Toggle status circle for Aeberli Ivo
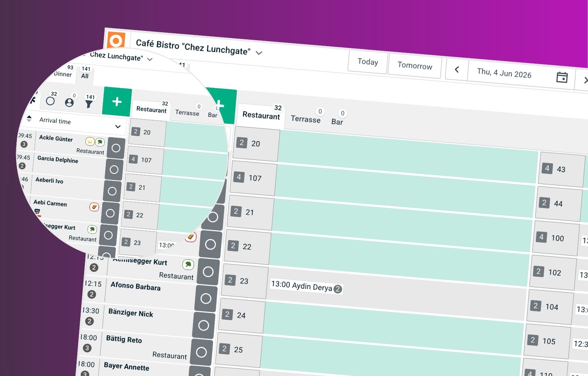Screen dimensions: 588x376 tap(112, 191)
